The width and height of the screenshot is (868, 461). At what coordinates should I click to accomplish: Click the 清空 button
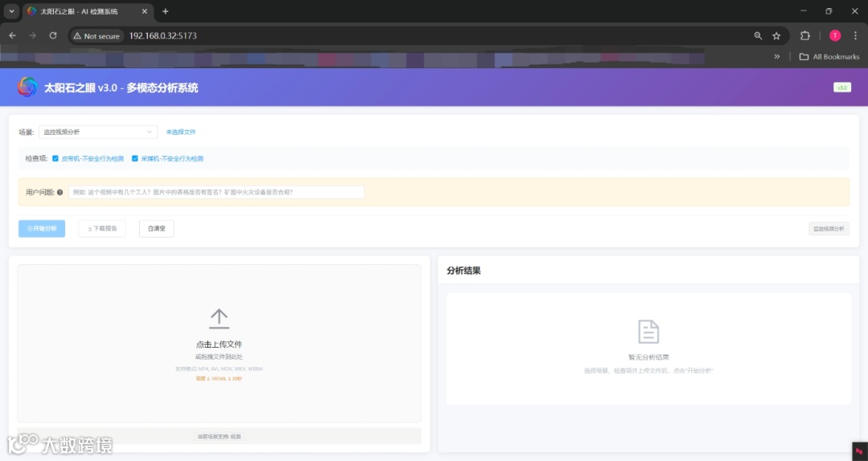click(157, 229)
